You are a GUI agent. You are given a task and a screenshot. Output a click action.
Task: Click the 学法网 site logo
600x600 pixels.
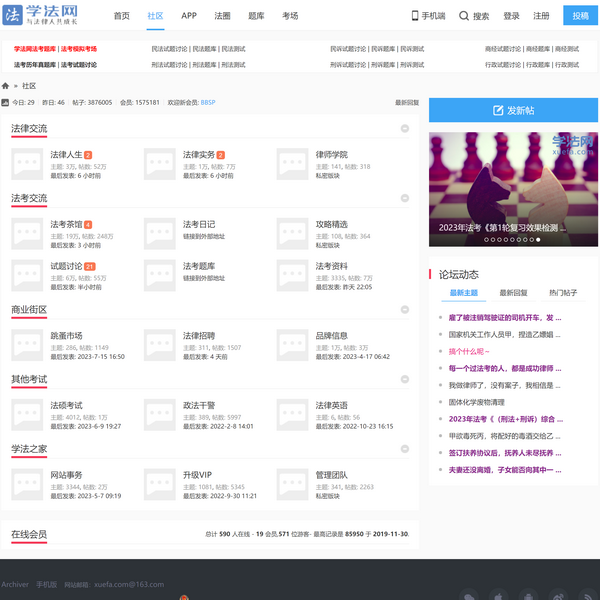[x=43, y=16]
